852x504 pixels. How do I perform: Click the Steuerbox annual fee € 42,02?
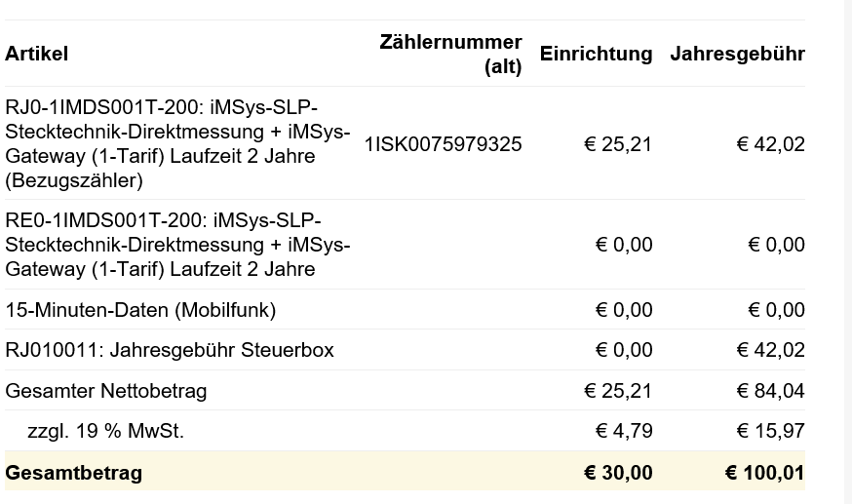pos(771,350)
